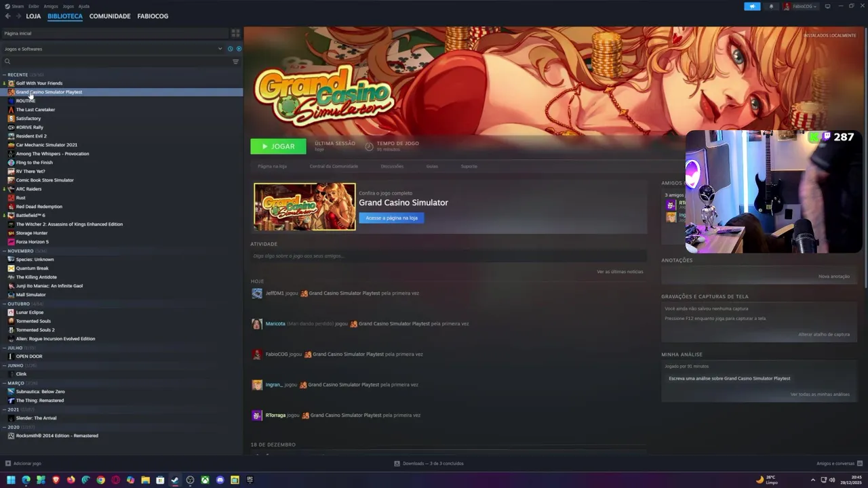Viewport: 868px width, 488px height.
Task: Collapse the JULHO category
Action: [x=4, y=348]
